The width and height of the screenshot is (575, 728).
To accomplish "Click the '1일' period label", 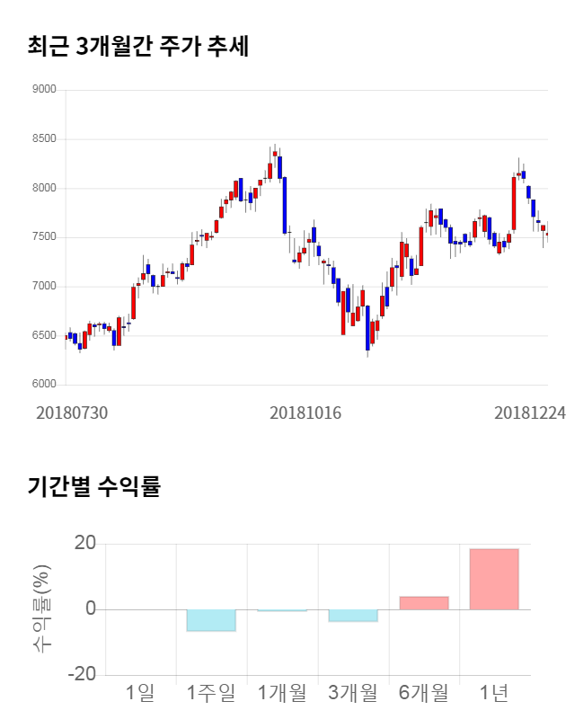I will (x=140, y=693).
